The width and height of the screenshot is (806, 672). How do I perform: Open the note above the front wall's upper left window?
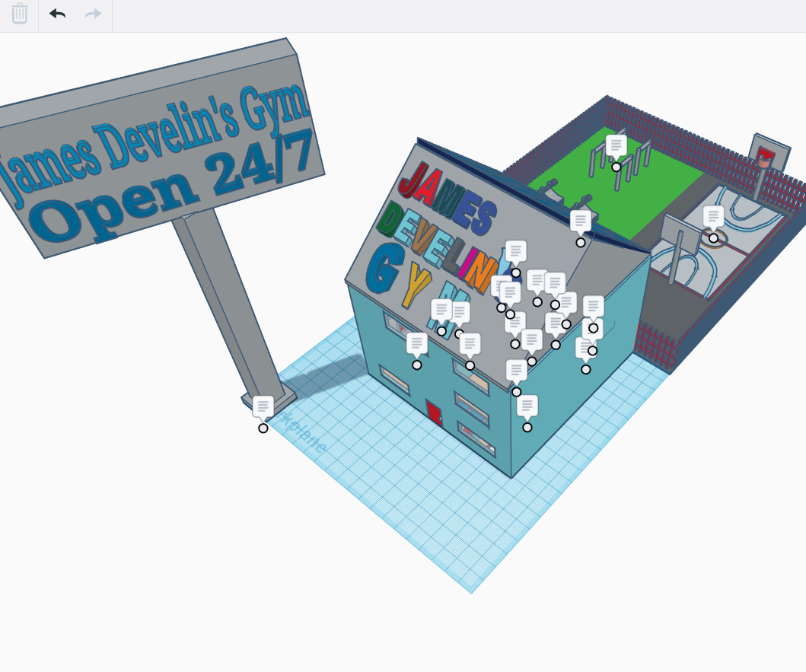coord(417,343)
